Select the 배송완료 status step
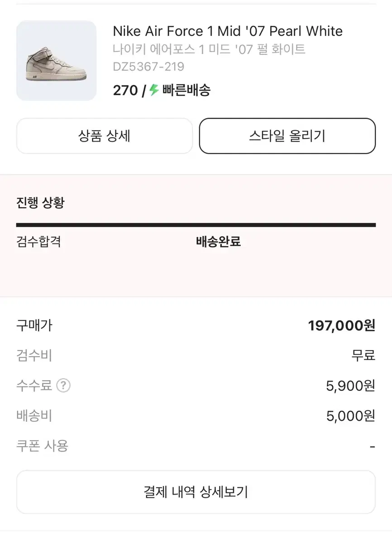This screenshot has height=543, width=392. coord(219,242)
